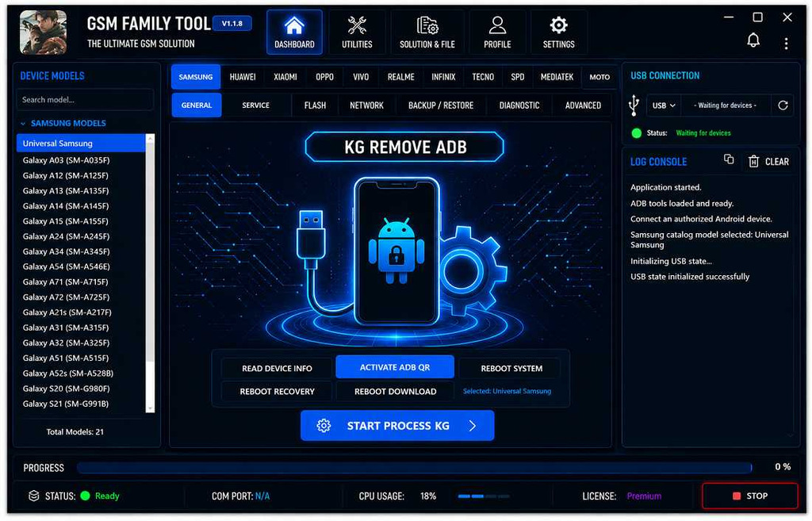Click the green connection status indicator
This screenshot has width=812, height=521.
(x=637, y=133)
